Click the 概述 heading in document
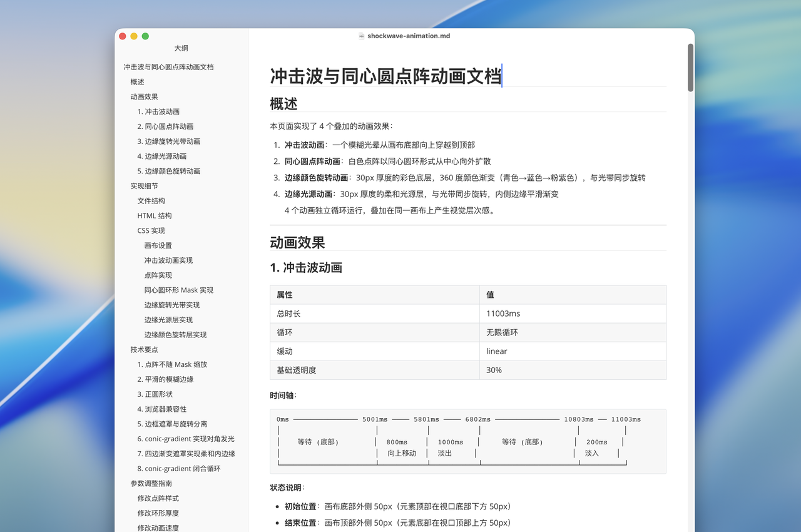The height and width of the screenshot is (532, 801). point(283,104)
